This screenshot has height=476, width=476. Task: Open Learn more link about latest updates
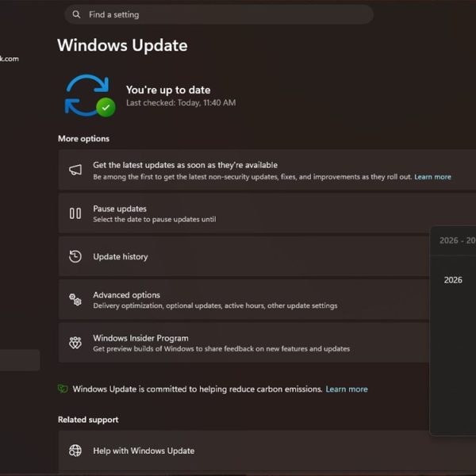pos(432,177)
